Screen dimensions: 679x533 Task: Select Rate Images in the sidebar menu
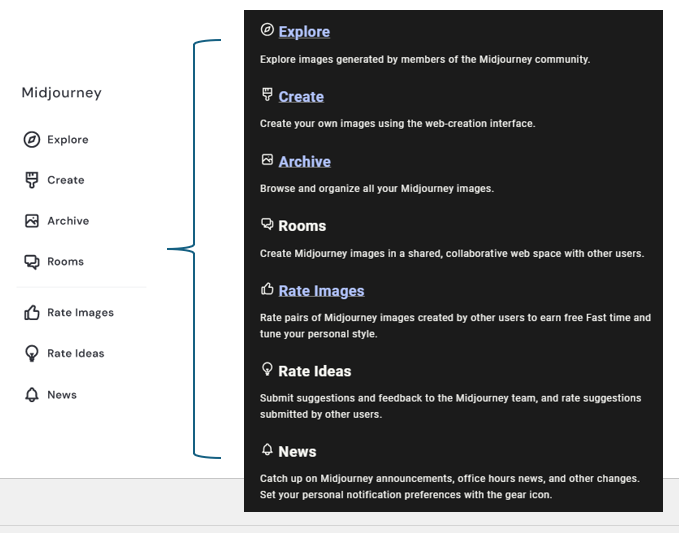pyautogui.click(x=81, y=313)
